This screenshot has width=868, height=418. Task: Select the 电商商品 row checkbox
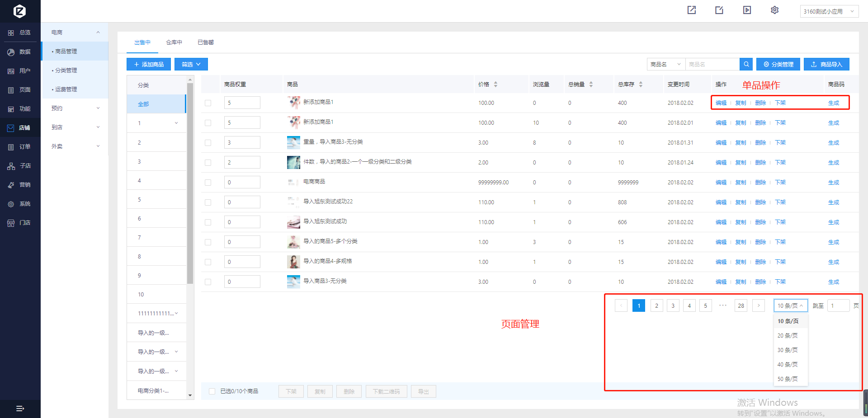[208, 183]
